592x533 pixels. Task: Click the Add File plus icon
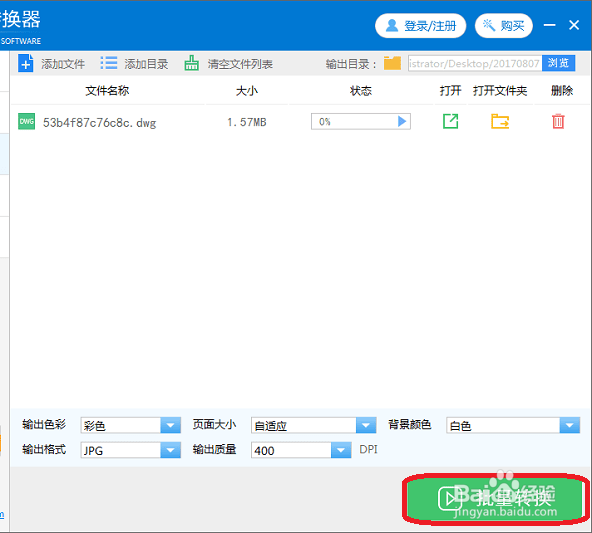click(x=26, y=63)
